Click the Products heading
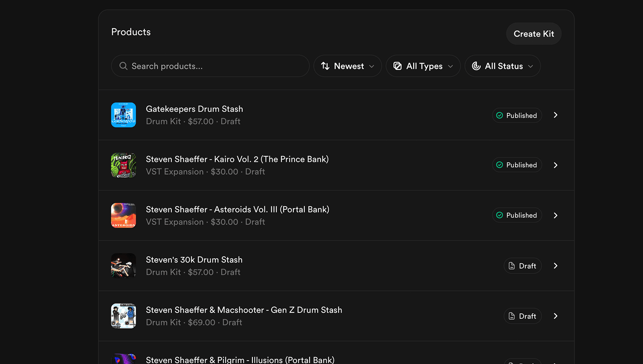The width and height of the screenshot is (643, 364). [131, 32]
